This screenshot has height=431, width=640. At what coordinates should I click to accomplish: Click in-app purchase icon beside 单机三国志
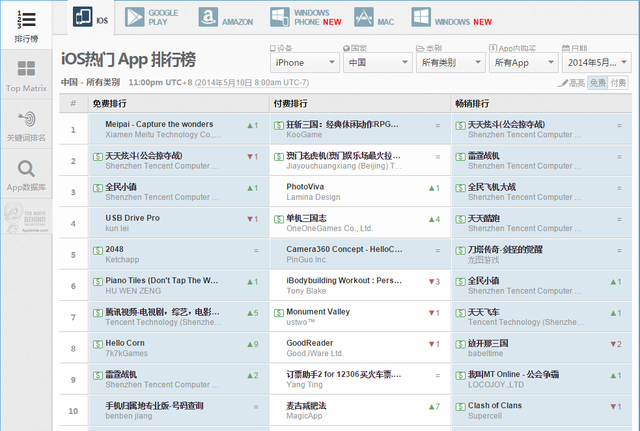pyautogui.click(x=279, y=219)
